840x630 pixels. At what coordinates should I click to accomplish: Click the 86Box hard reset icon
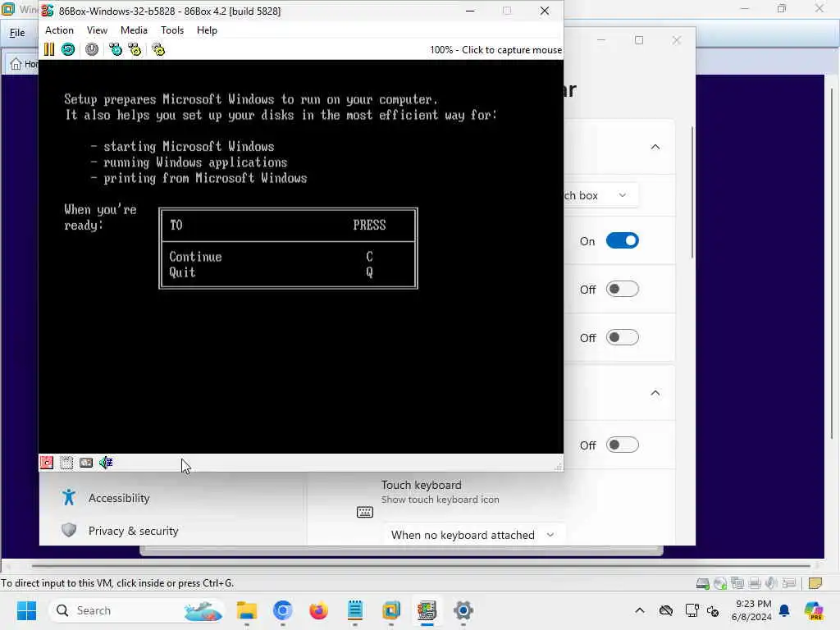click(68, 50)
